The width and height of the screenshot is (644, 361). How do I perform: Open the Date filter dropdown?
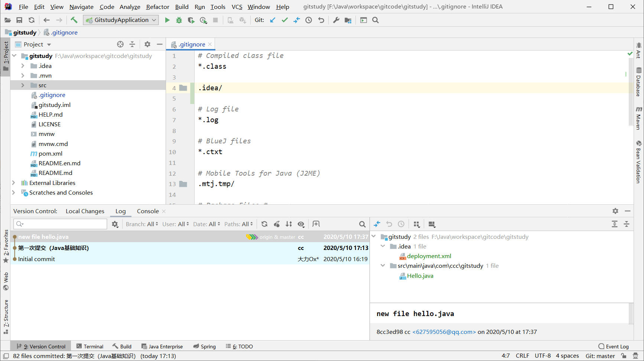coord(206,224)
